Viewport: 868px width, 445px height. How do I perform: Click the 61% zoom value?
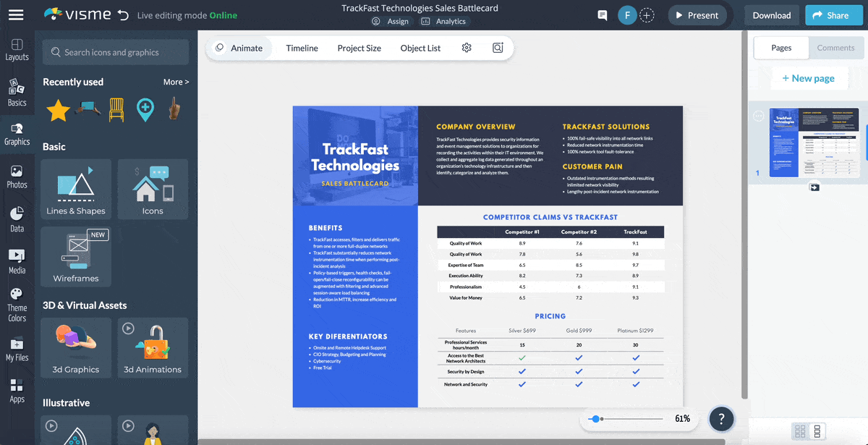[682, 419]
